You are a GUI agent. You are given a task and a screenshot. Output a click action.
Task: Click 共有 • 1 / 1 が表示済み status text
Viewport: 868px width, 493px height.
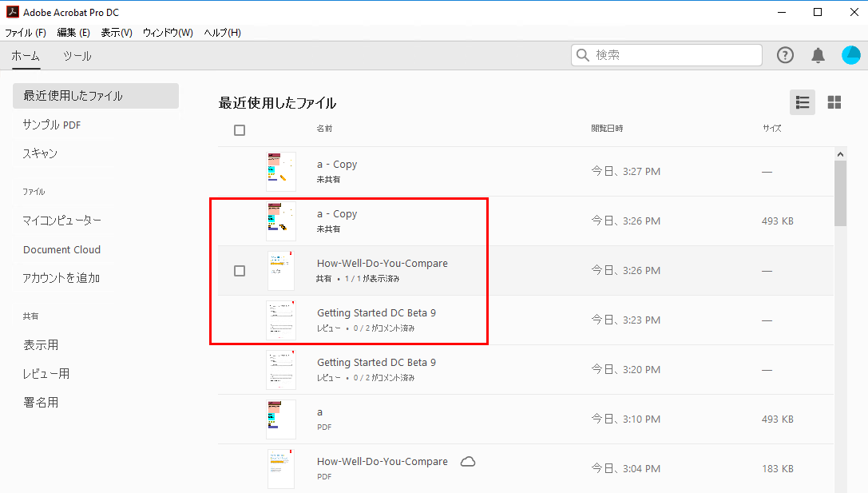point(358,279)
